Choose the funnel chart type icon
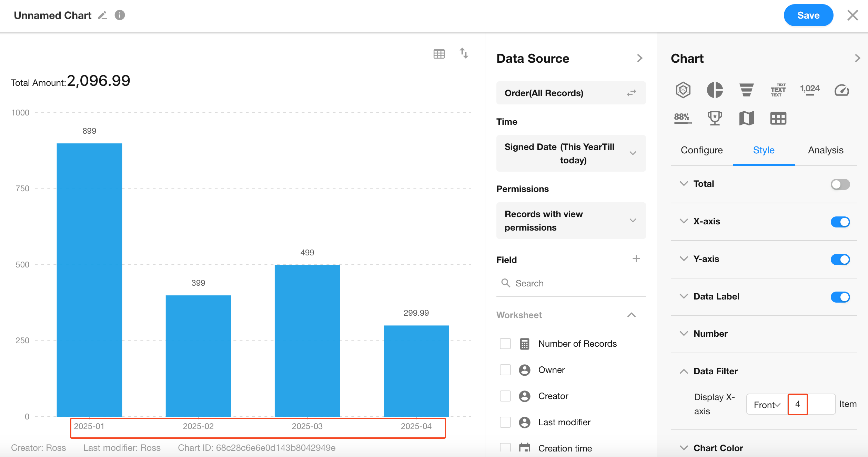Screen dimensions: 868x457 746,90
